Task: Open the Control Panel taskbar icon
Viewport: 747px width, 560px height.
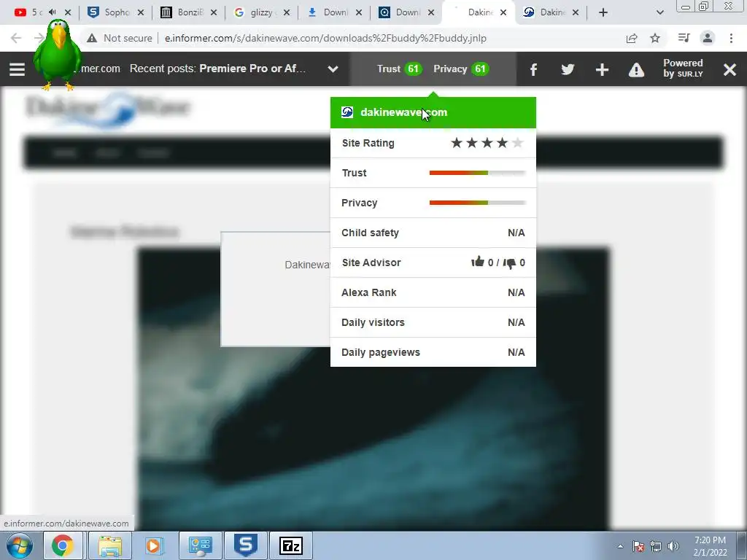Action: click(200, 545)
